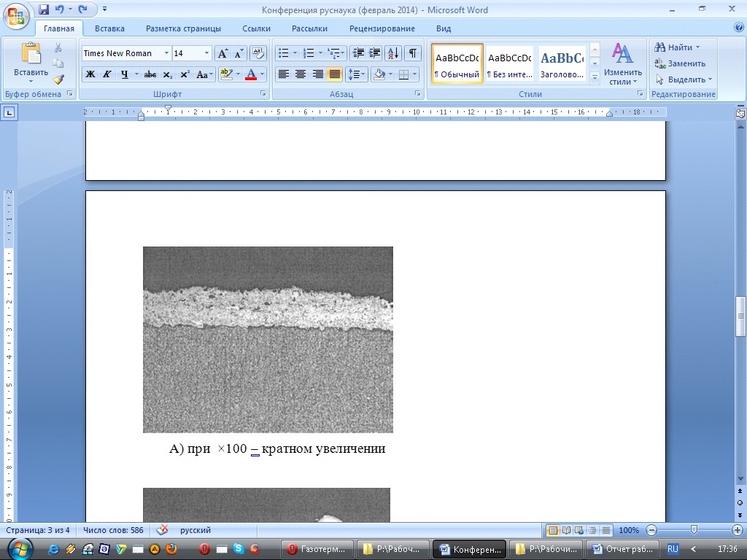Click the Format Painter brush icon

[x=58, y=79]
